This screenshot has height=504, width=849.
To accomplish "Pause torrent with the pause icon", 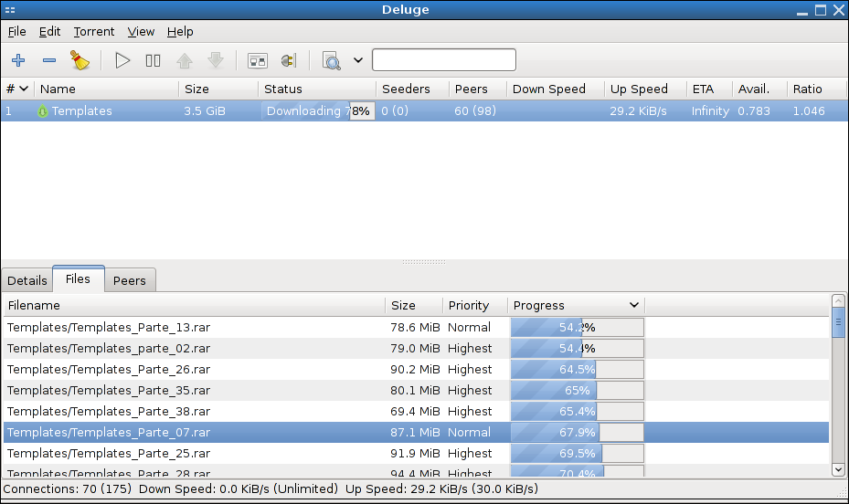I will (153, 61).
